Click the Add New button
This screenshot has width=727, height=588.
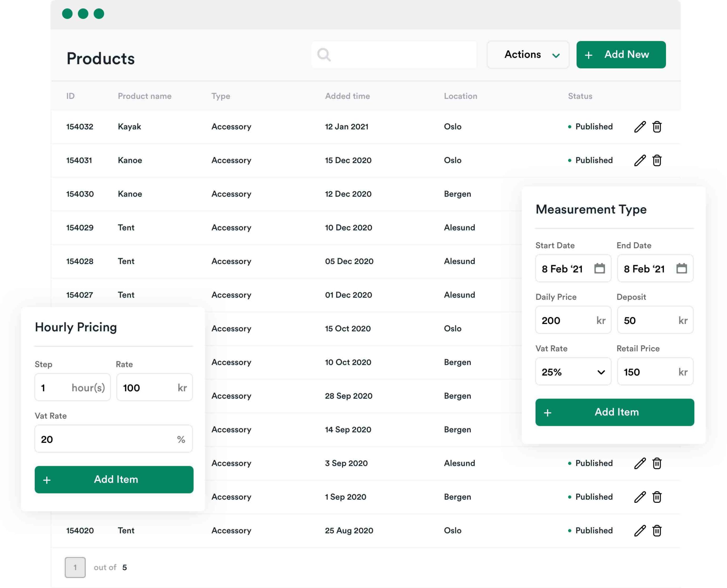pos(621,55)
